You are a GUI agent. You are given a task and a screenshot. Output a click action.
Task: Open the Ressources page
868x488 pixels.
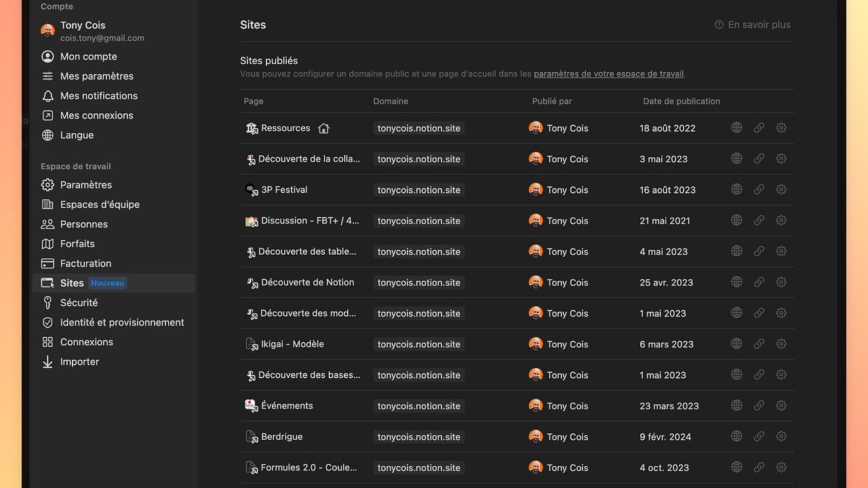click(x=285, y=128)
